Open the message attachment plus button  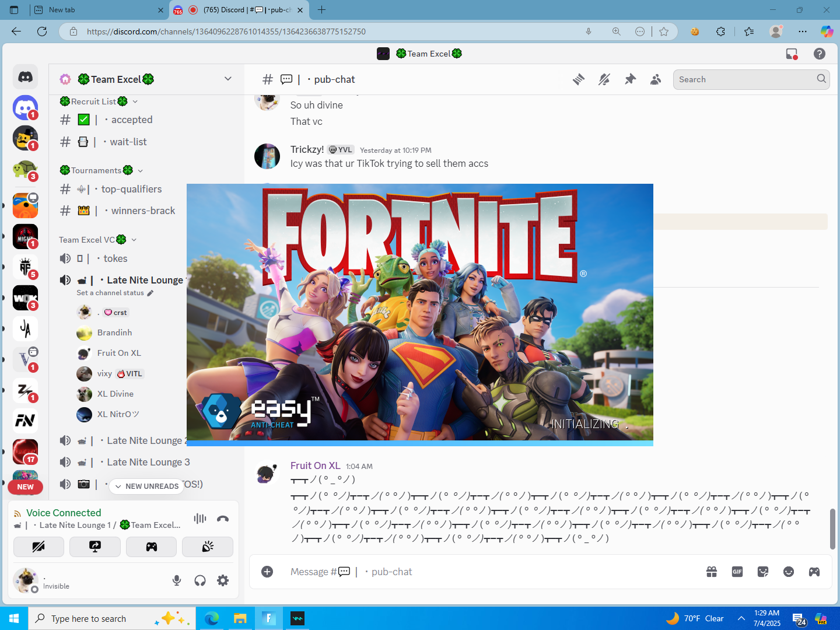pyautogui.click(x=267, y=572)
